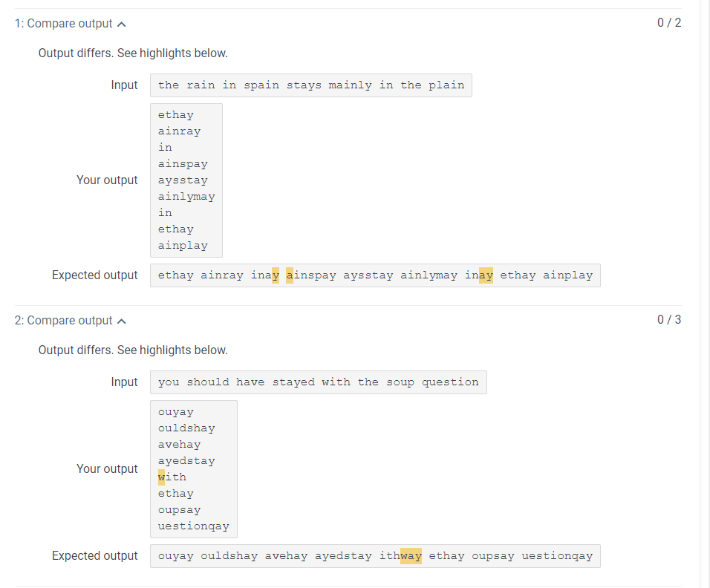Click the highlighted "a" in "ainspay"

290,275
